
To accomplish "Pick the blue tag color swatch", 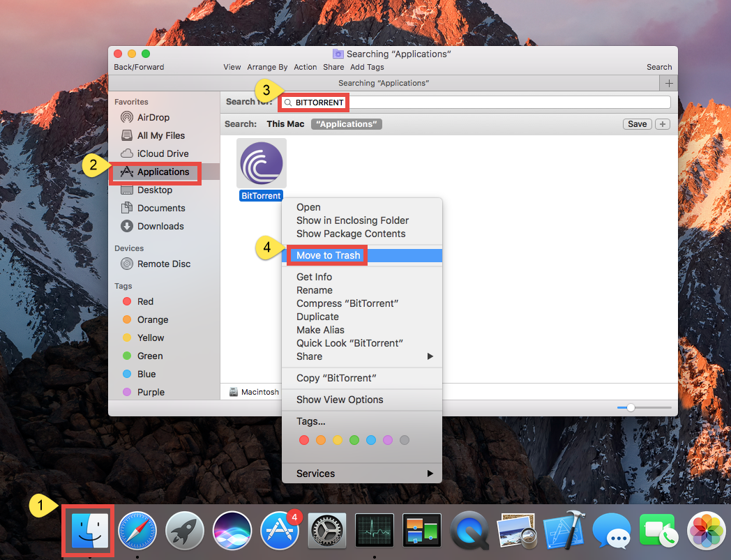I will point(370,440).
